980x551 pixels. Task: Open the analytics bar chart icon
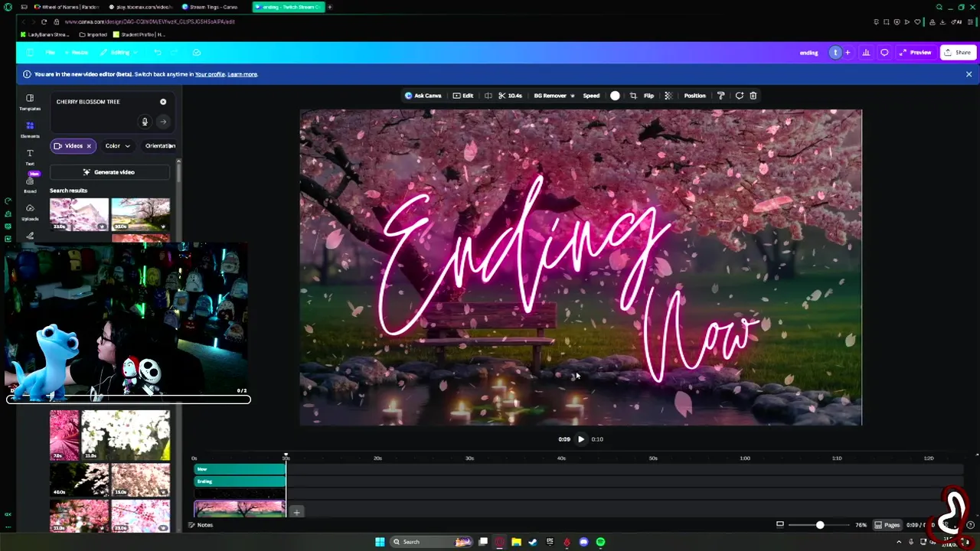(x=866, y=53)
